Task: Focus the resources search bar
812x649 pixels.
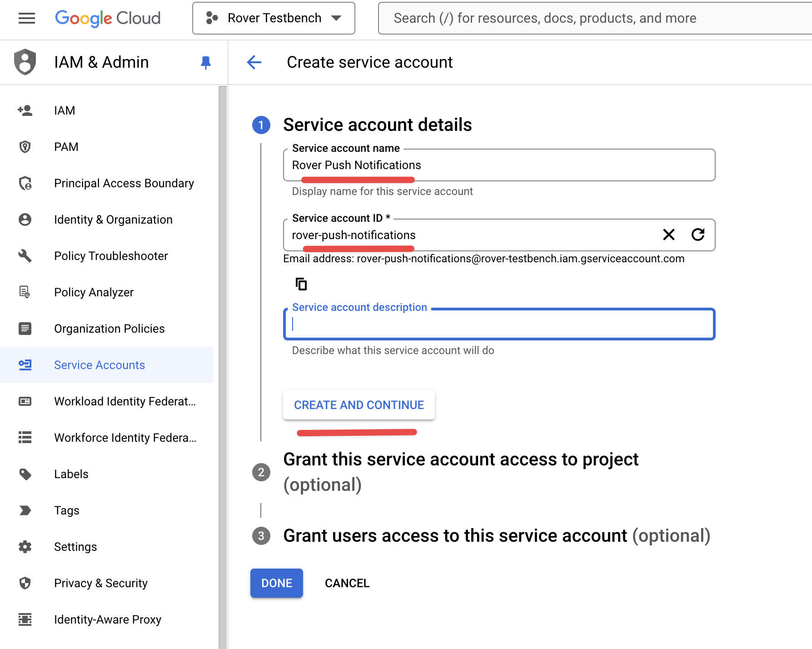Action: (595, 18)
